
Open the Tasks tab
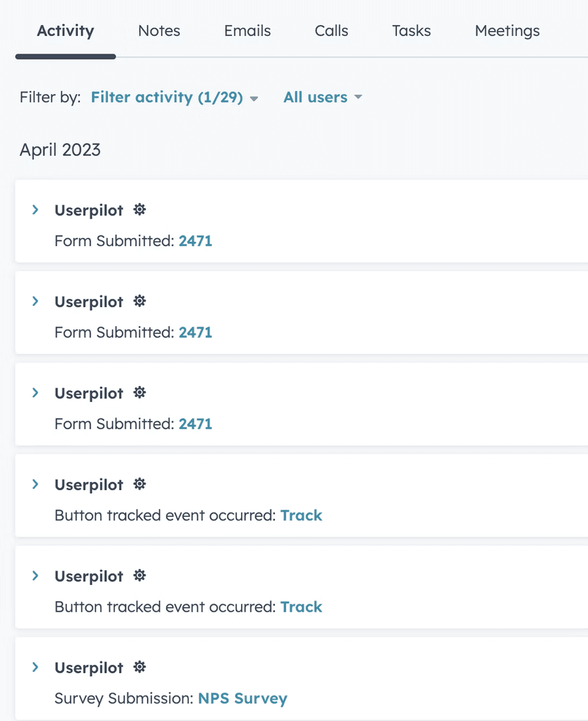tap(411, 31)
